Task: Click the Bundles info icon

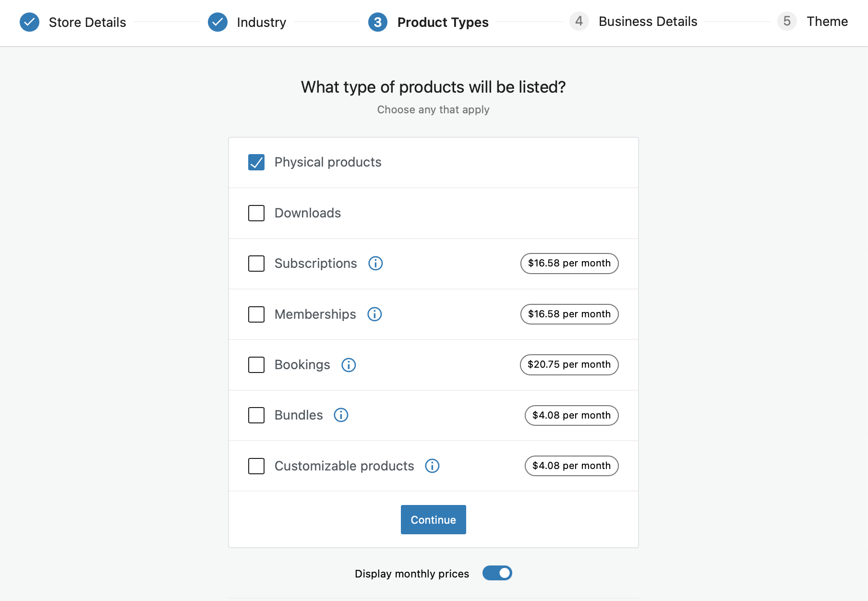Action: [341, 415]
